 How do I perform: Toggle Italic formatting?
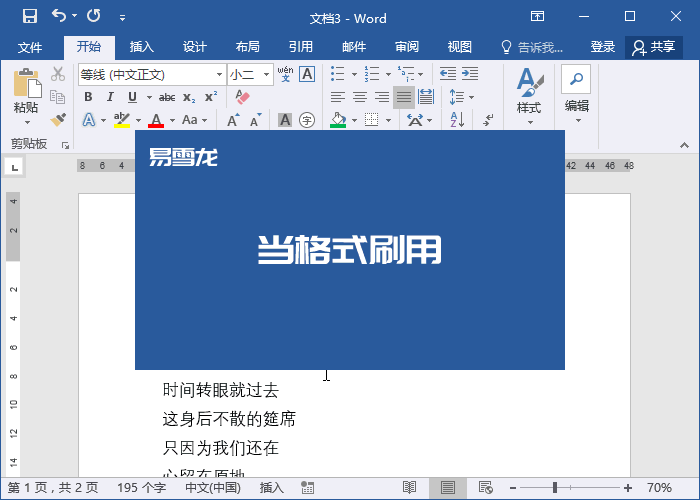(110, 97)
